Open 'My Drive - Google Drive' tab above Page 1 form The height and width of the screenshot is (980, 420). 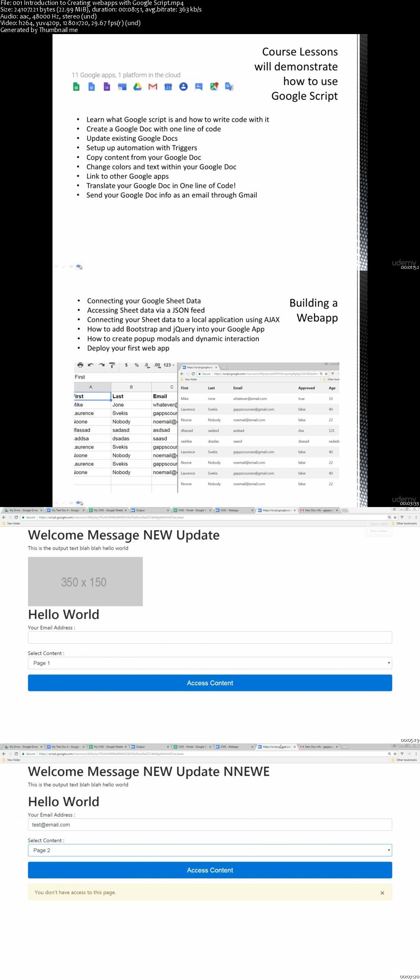tap(23, 510)
